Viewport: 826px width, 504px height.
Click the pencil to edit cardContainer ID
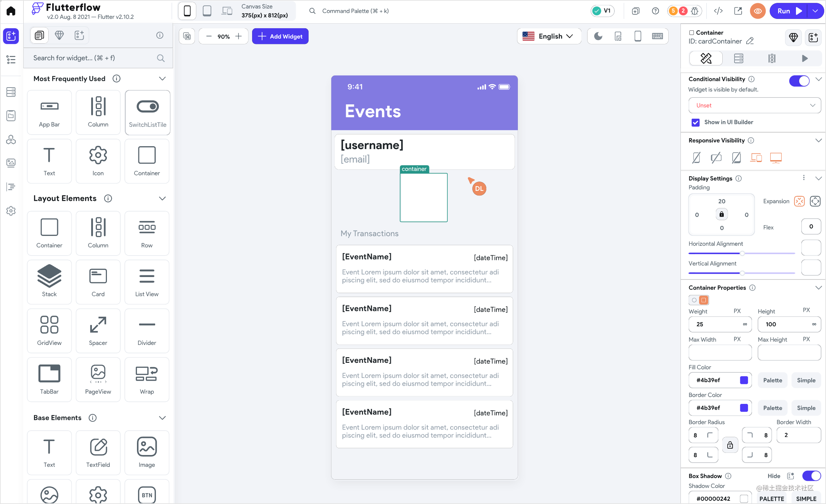point(750,41)
